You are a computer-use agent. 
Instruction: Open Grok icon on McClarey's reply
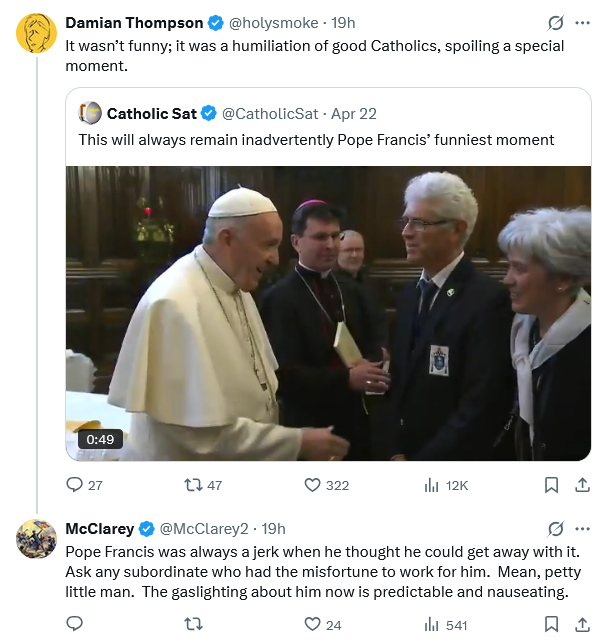pos(556,529)
